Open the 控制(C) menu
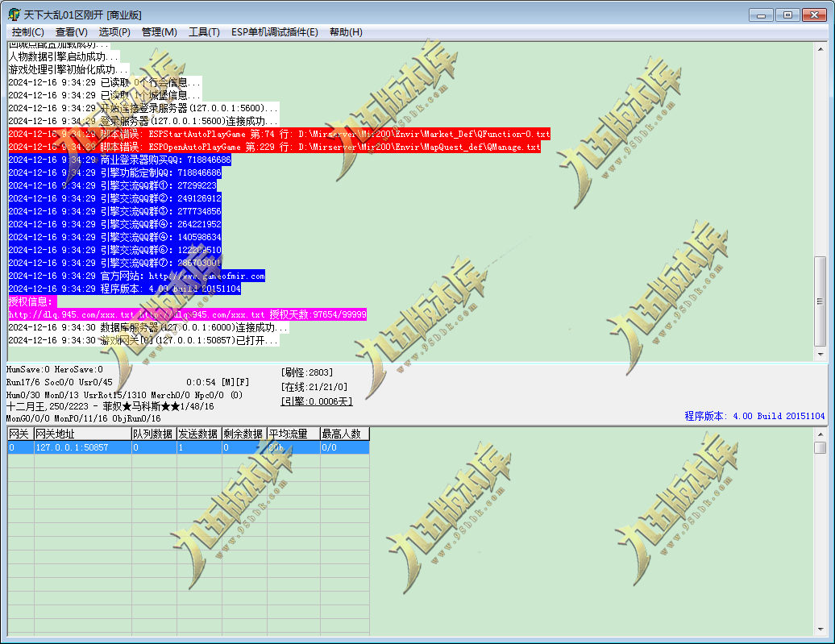 point(27,32)
